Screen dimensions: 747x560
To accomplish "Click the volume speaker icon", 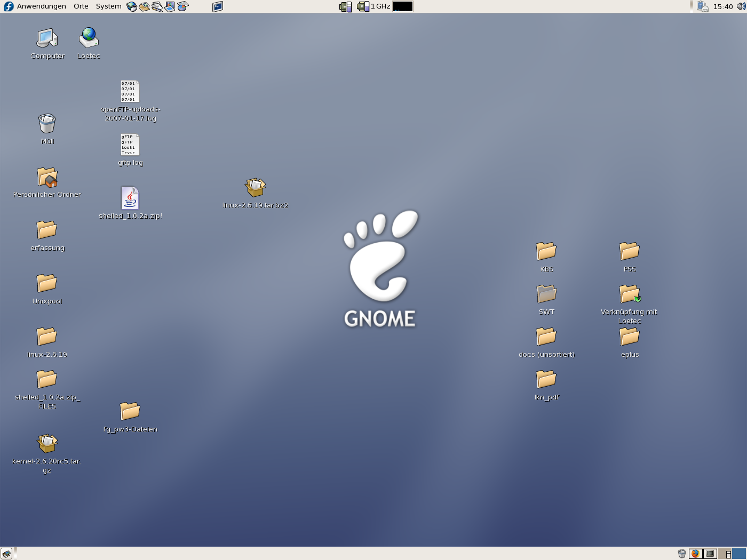I will [x=741, y=6].
